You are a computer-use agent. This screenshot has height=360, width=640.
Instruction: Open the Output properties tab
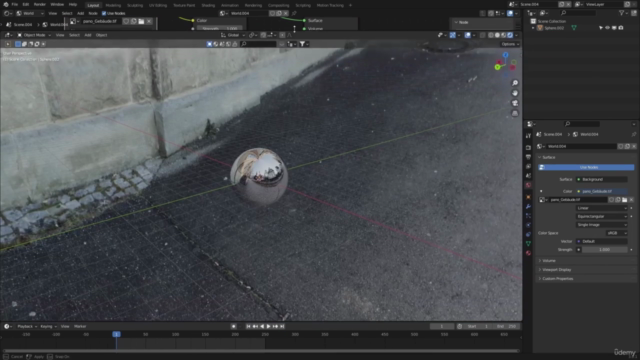pos(528,157)
